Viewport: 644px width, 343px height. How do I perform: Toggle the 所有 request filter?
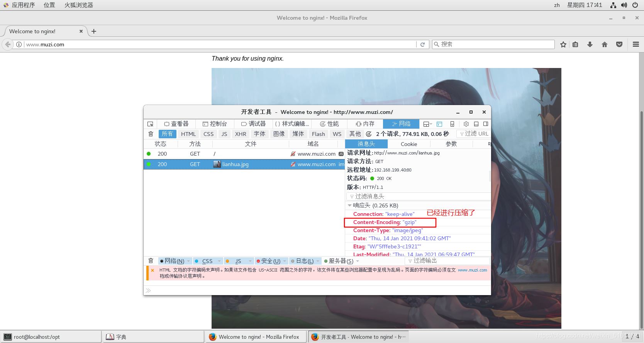[167, 134]
